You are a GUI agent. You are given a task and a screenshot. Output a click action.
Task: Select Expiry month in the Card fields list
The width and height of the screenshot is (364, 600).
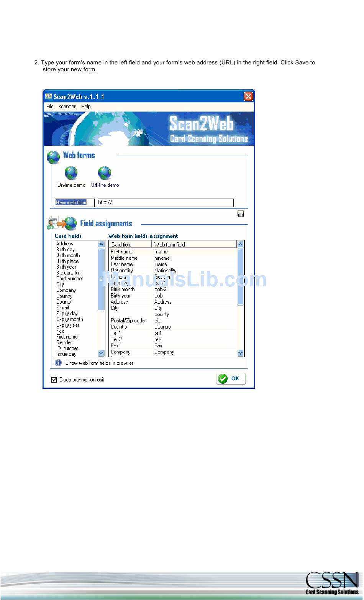pyautogui.click(x=70, y=319)
